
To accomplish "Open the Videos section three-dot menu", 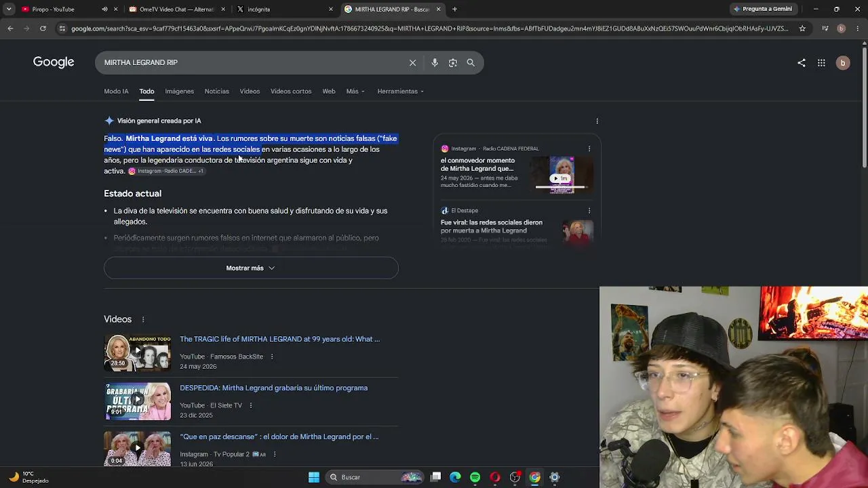I will click(x=143, y=319).
